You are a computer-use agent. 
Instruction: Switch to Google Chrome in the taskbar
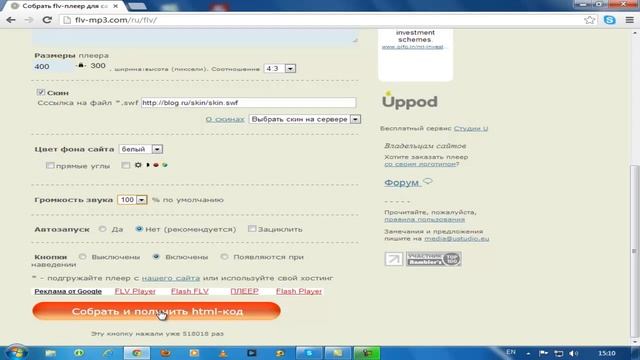click(137, 353)
